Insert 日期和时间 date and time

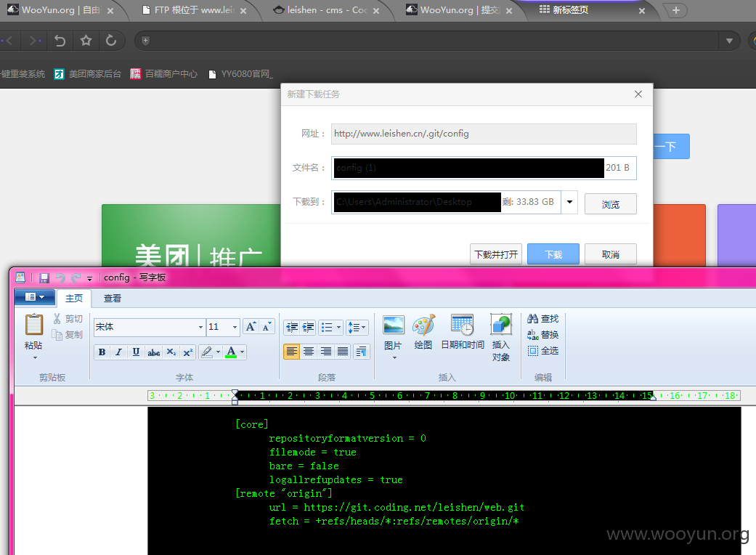click(463, 332)
